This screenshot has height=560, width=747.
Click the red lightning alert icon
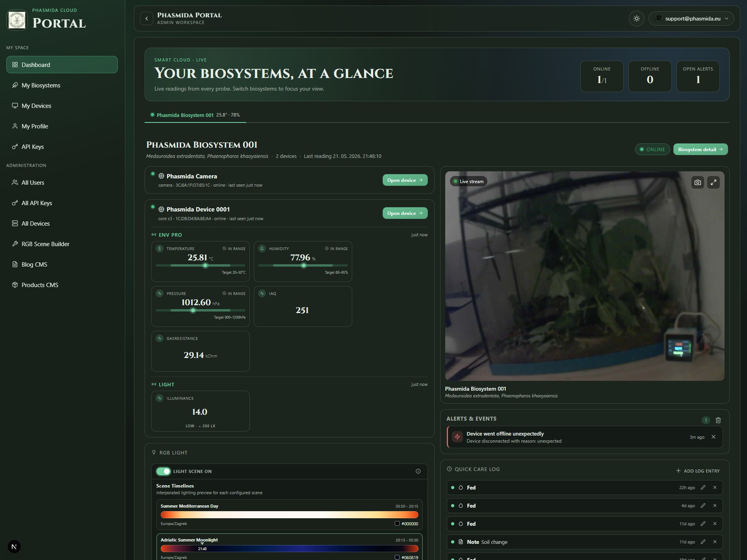click(x=457, y=437)
